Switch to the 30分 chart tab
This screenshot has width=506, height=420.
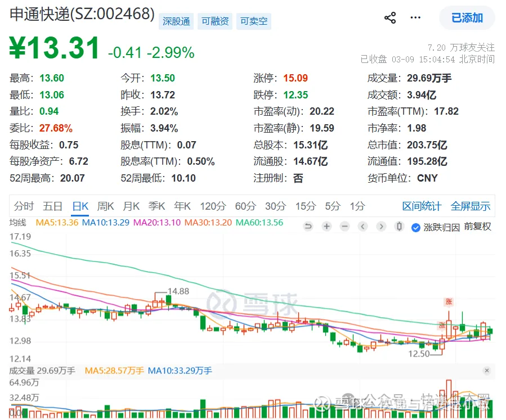click(276, 206)
